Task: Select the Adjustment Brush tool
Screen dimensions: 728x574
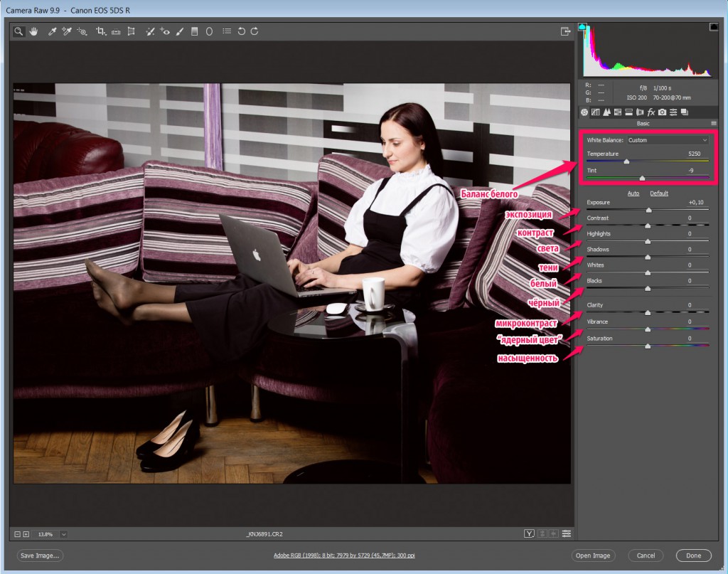Action: pyautogui.click(x=180, y=31)
